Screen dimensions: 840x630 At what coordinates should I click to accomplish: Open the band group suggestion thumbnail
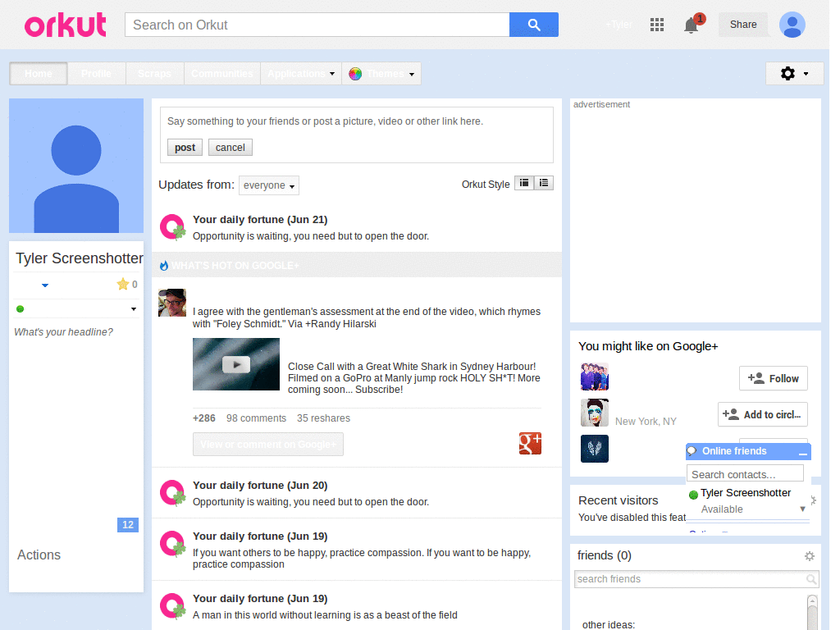click(x=595, y=377)
